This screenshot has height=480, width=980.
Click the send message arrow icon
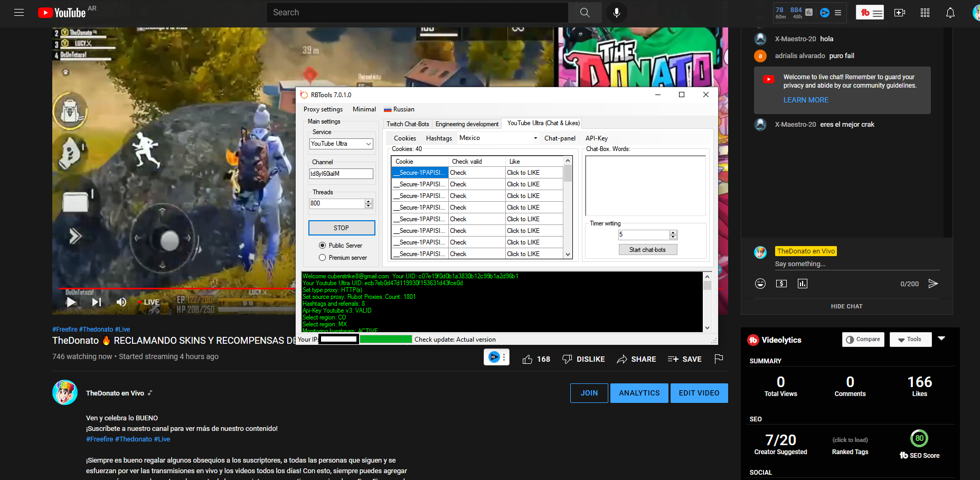click(933, 284)
